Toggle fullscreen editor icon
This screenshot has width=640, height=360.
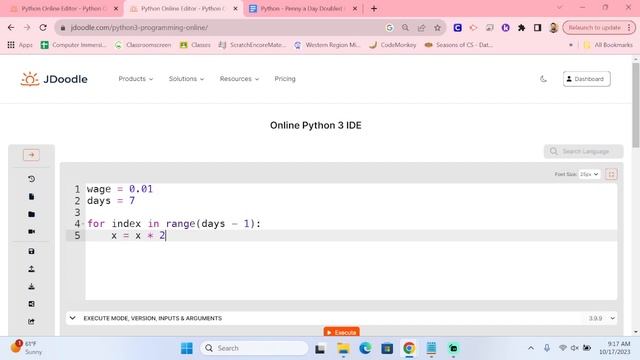tap(611, 174)
